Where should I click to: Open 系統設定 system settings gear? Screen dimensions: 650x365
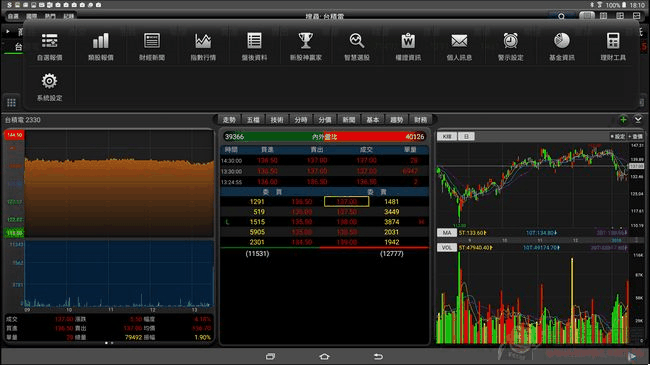coord(49,87)
